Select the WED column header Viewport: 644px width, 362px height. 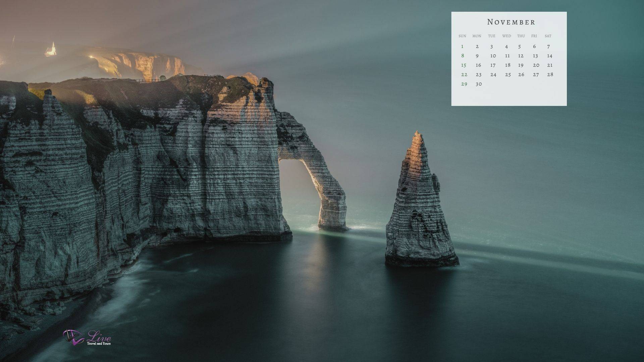click(x=506, y=36)
